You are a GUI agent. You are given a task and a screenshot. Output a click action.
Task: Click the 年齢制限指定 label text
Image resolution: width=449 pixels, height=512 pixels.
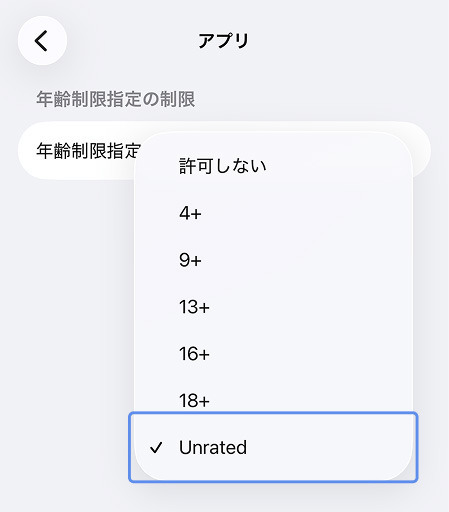click(88, 151)
